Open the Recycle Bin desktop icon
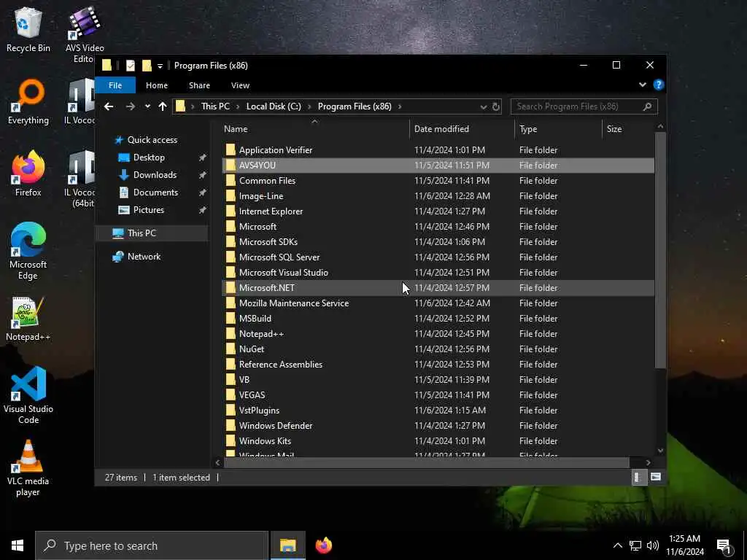 point(28,30)
